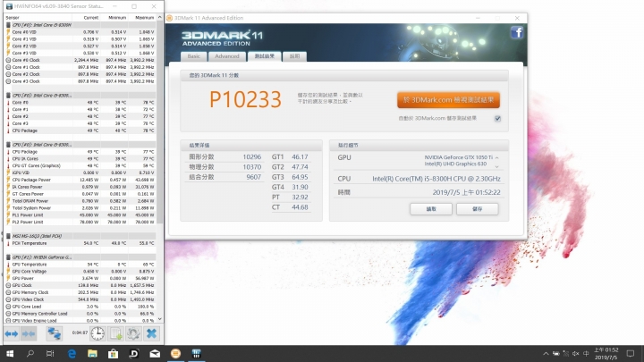Click the GPU list scroll-down arrow in 3DMark

[497, 166]
